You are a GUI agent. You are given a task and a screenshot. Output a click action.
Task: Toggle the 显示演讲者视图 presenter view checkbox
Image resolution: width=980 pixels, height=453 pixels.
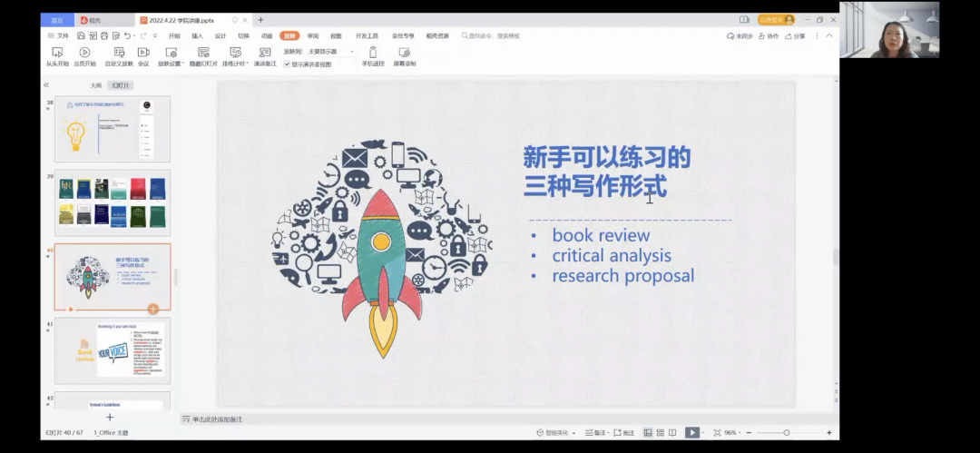(x=288, y=64)
